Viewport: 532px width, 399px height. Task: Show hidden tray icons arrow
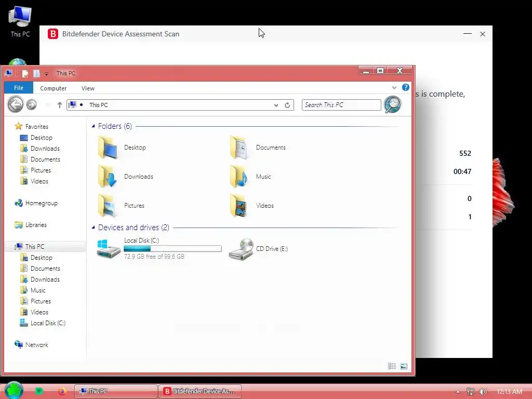(458, 392)
